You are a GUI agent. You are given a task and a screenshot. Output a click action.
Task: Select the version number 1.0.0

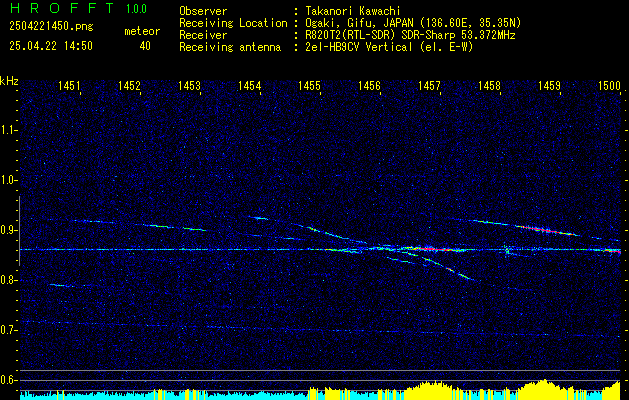136,9
